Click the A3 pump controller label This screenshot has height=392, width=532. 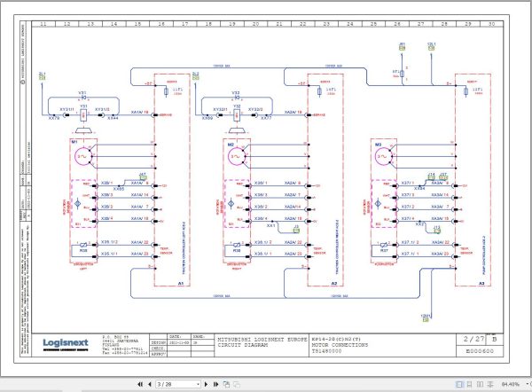481,284
